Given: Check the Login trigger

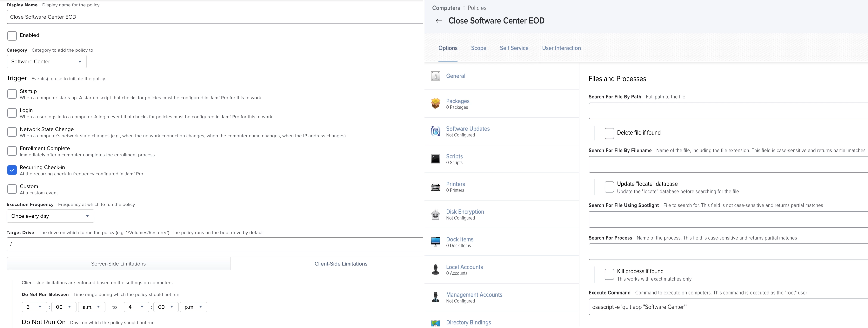Looking at the screenshot, I should point(12,113).
